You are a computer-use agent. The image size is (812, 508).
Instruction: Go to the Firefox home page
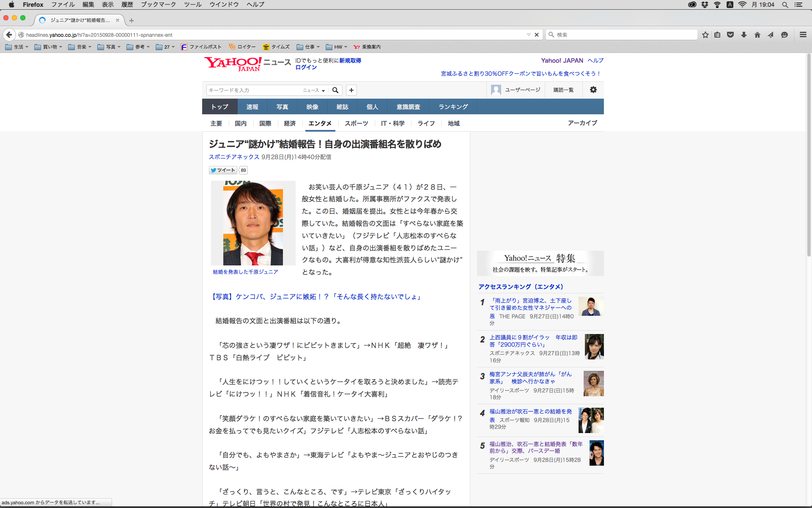757,35
